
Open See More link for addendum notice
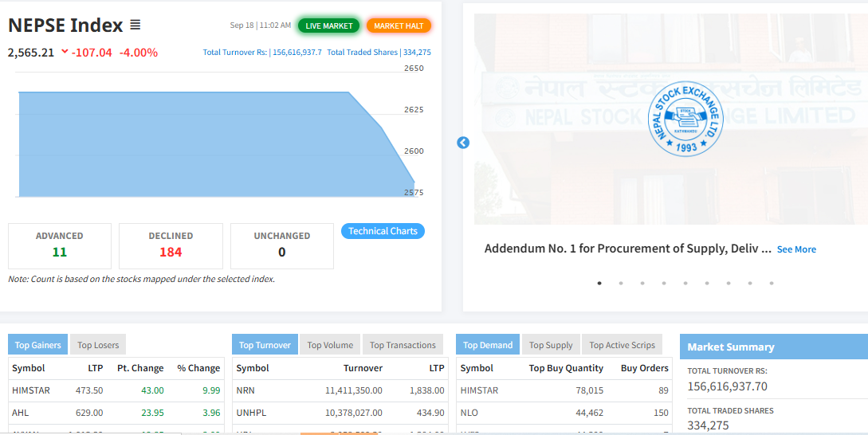tap(796, 249)
